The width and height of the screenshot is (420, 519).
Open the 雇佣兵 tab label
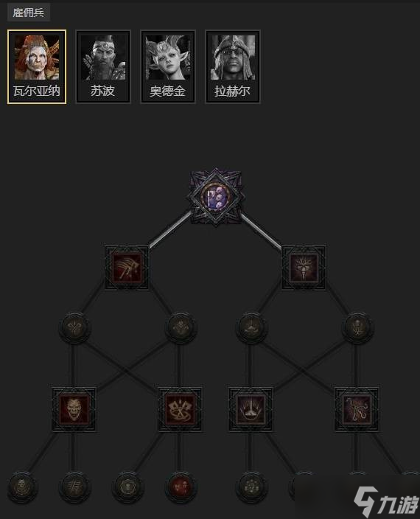tap(29, 13)
